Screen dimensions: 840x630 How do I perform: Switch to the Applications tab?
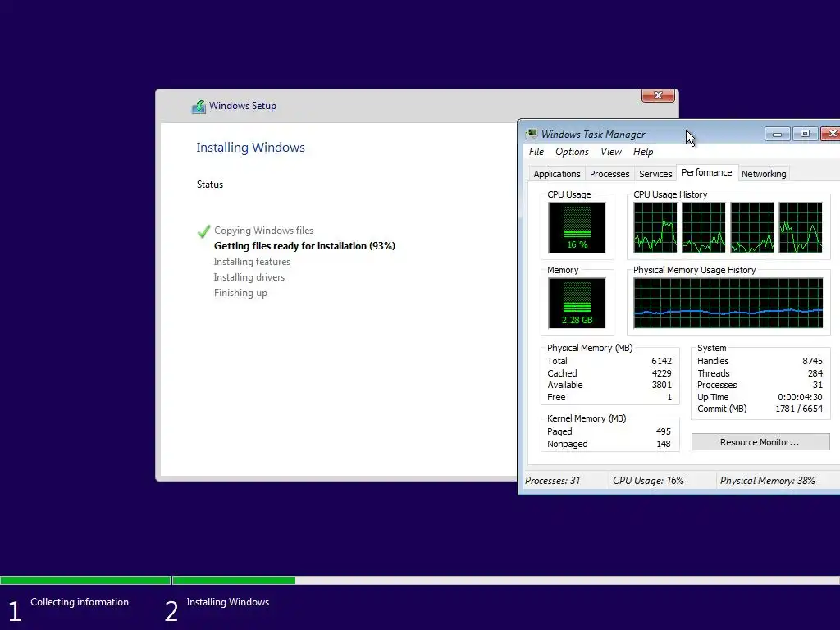coord(557,174)
